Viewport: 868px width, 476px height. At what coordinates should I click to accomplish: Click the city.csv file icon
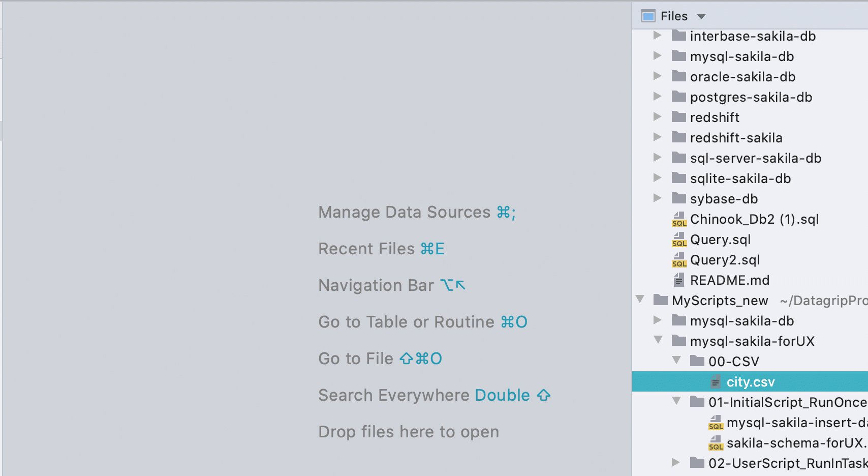point(715,381)
